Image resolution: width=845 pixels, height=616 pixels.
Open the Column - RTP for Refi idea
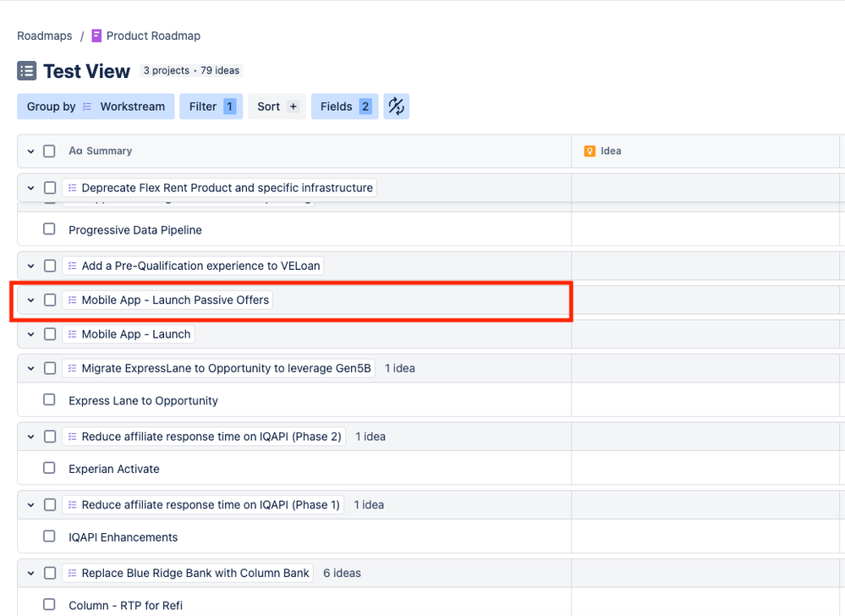(x=125, y=605)
